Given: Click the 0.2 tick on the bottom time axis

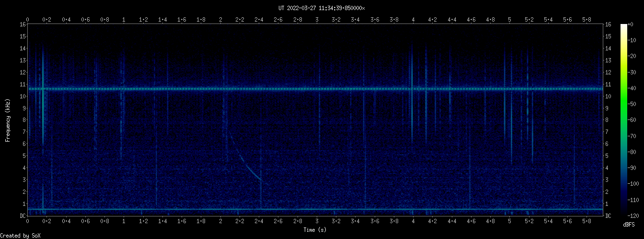Looking at the screenshot, I should (x=47, y=221).
